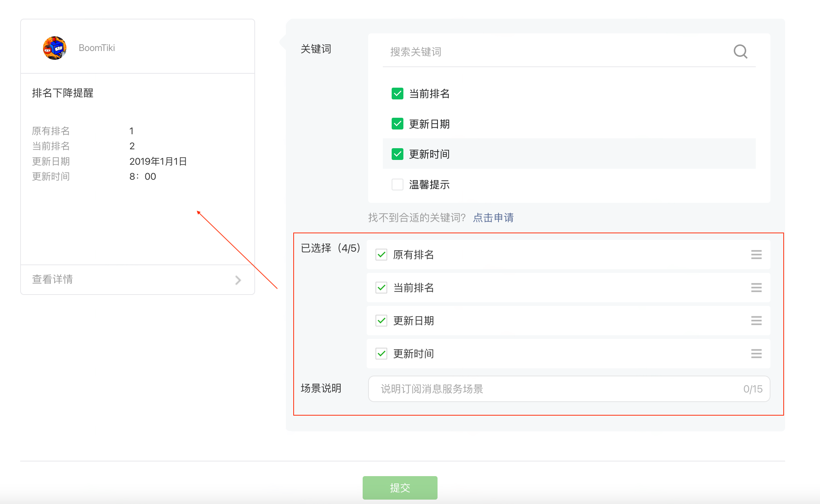Click the 场景说明 field label
820x504 pixels.
(x=321, y=388)
